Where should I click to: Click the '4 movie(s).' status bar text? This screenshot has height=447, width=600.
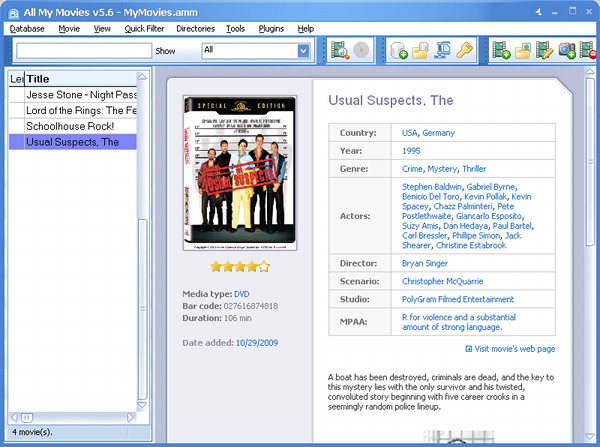[32, 432]
